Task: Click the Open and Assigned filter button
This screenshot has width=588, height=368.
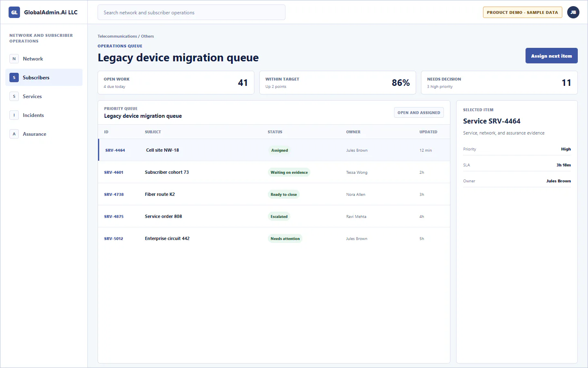Action: 419,112
